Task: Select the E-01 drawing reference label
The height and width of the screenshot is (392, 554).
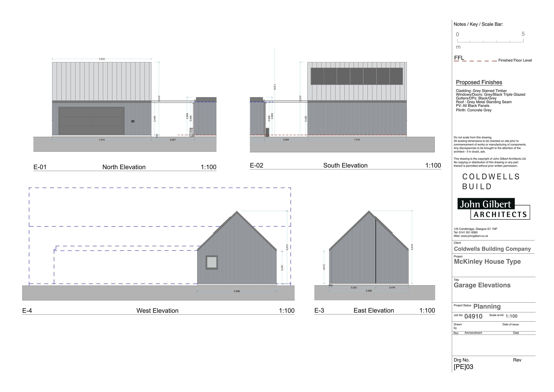Action: (40, 167)
